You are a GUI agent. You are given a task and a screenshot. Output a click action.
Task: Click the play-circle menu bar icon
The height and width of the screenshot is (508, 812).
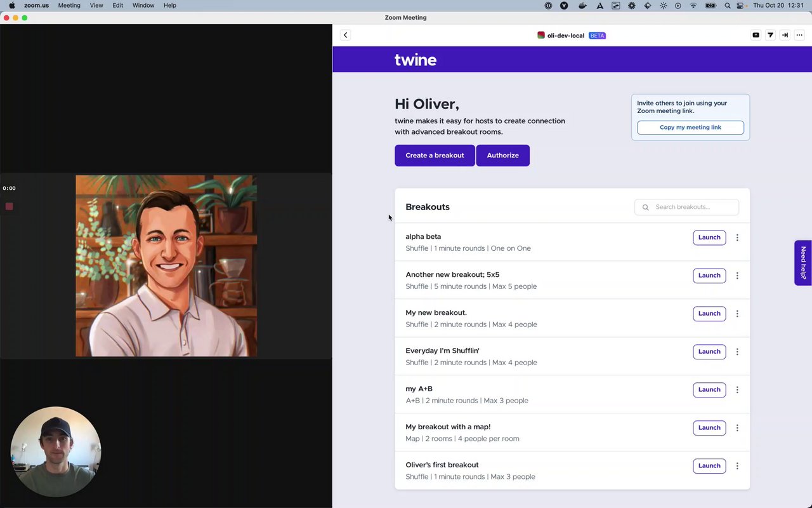(678, 5)
